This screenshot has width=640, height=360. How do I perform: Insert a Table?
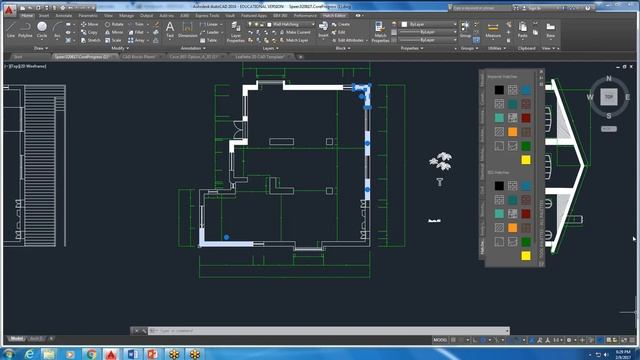coord(209,40)
